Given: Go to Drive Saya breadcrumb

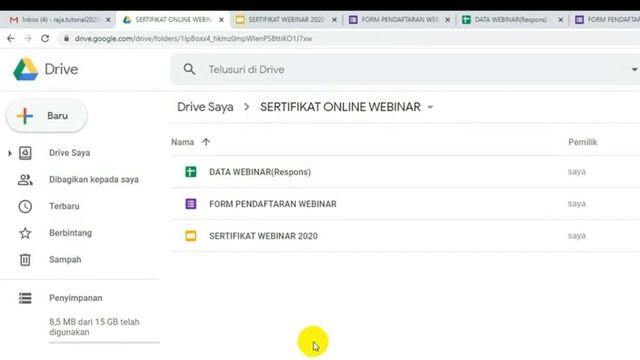Looking at the screenshot, I should [x=205, y=107].
